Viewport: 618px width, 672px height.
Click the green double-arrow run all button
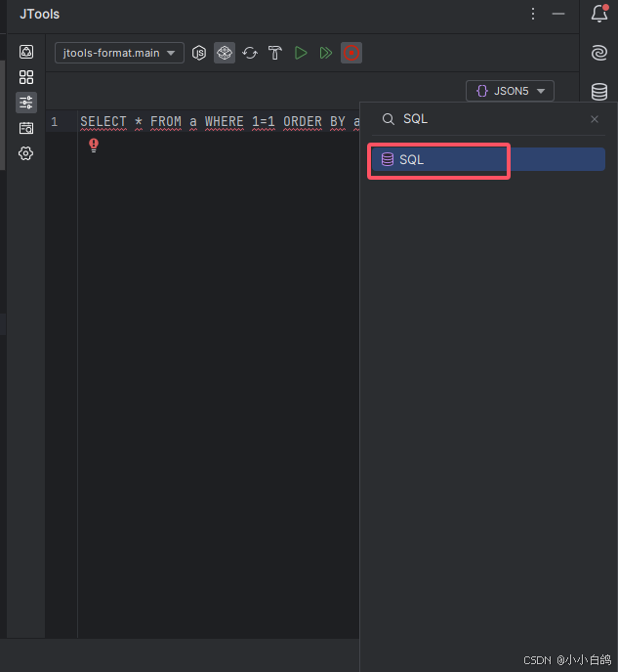point(326,53)
